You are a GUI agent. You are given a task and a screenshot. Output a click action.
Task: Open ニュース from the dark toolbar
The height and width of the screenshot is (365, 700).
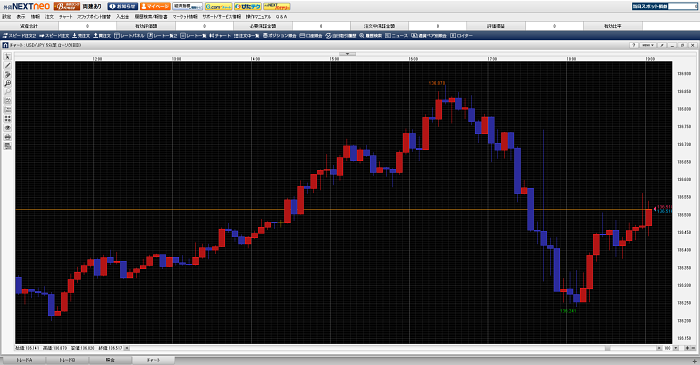click(x=396, y=36)
